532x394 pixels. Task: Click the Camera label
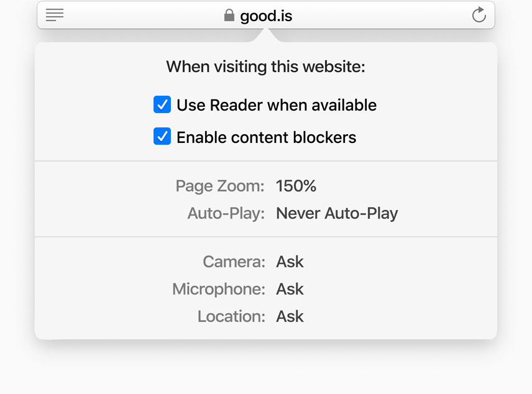click(234, 262)
